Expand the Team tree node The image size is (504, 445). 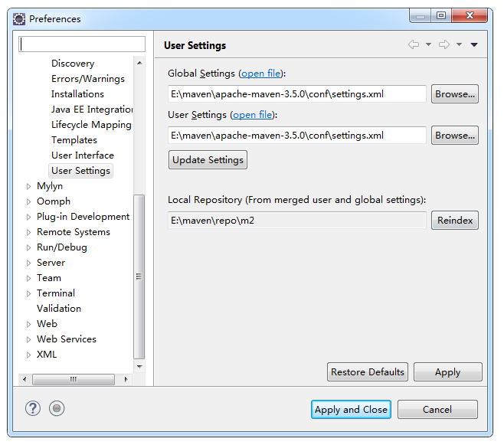[x=28, y=278]
